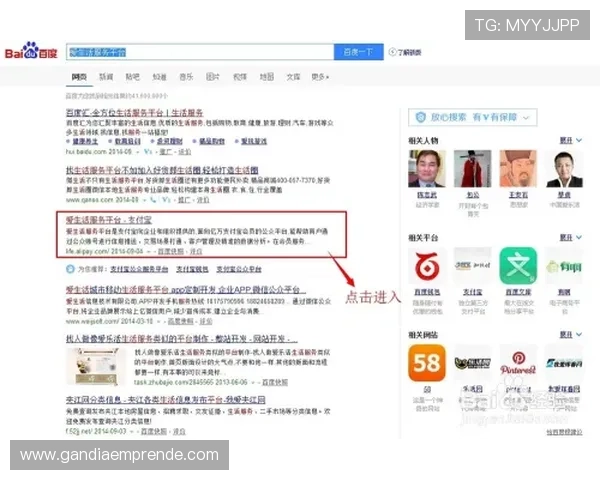Click the 百度文库 label under green icon
This screenshot has width=600, height=480.
[518, 292]
